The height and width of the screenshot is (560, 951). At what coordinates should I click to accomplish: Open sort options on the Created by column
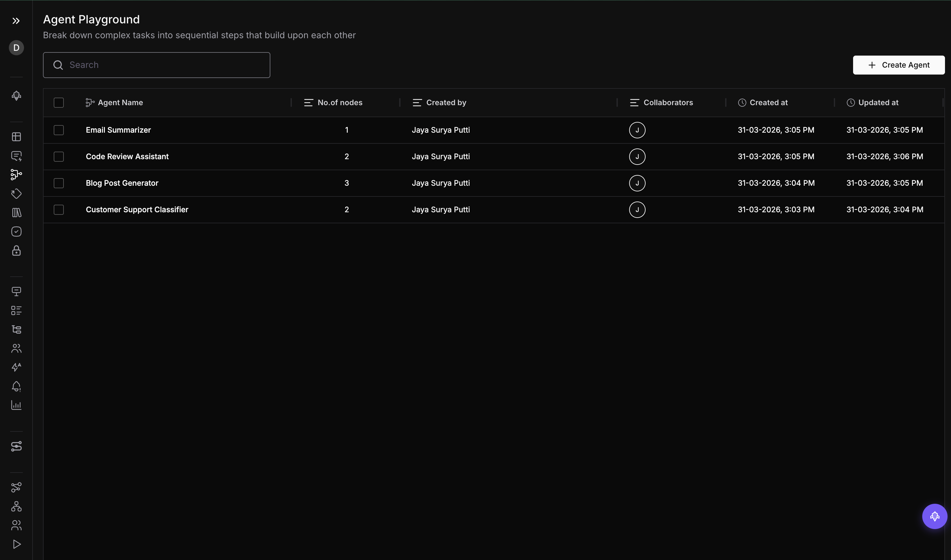(x=417, y=102)
